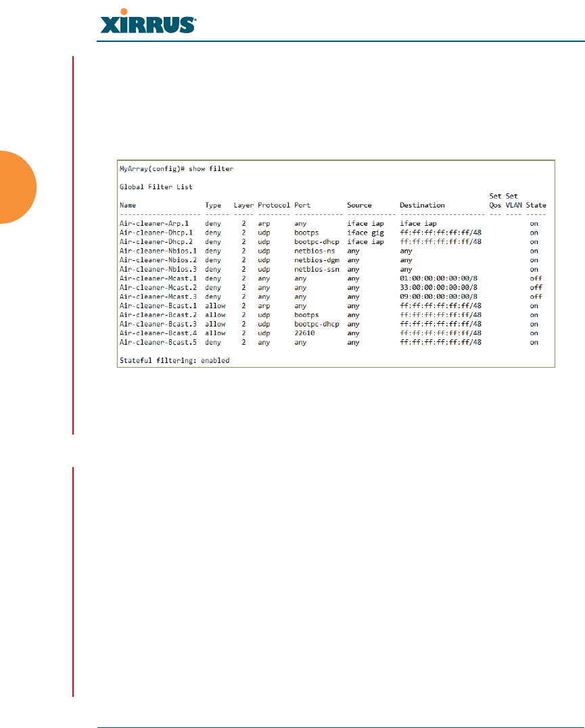Click the 'Qos' column header

coord(495,205)
